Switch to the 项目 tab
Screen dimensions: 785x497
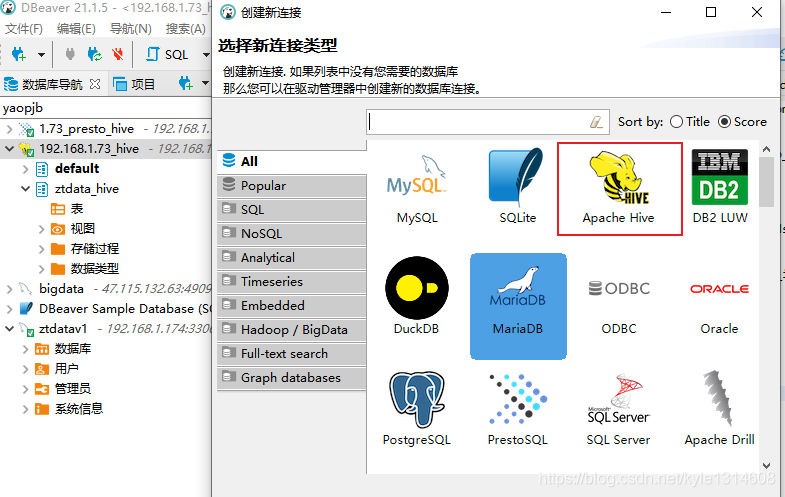coord(134,84)
